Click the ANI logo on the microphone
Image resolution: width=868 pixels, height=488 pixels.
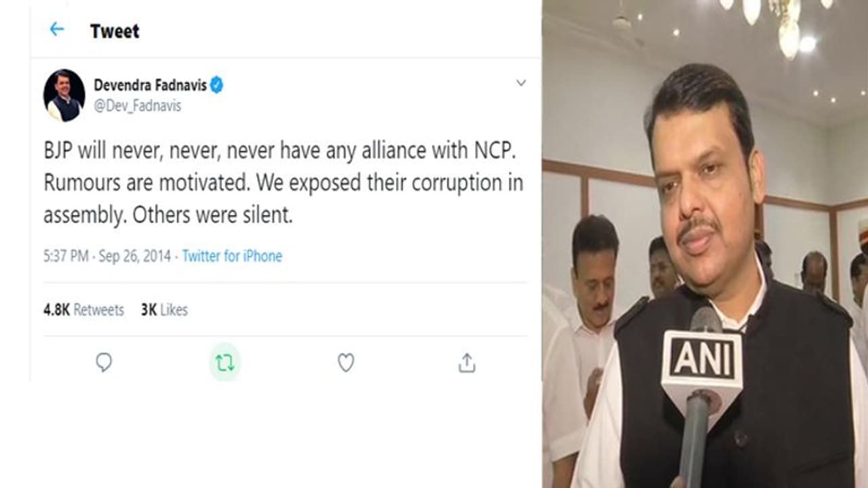pyautogui.click(x=703, y=357)
